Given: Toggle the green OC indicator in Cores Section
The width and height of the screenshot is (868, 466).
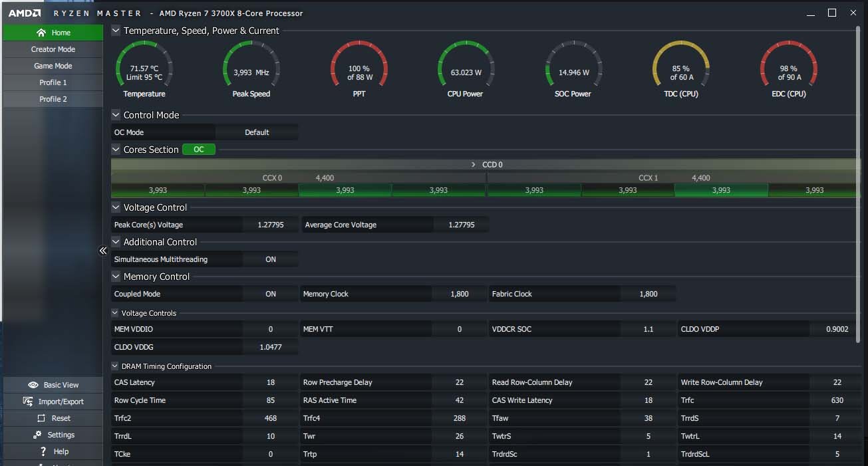Looking at the screenshot, I should (x=199, y=150).
